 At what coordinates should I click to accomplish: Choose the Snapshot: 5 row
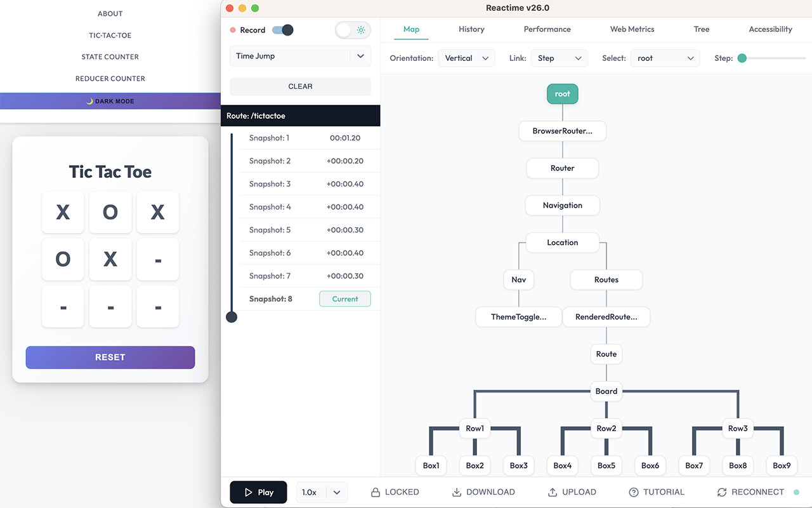310,230
